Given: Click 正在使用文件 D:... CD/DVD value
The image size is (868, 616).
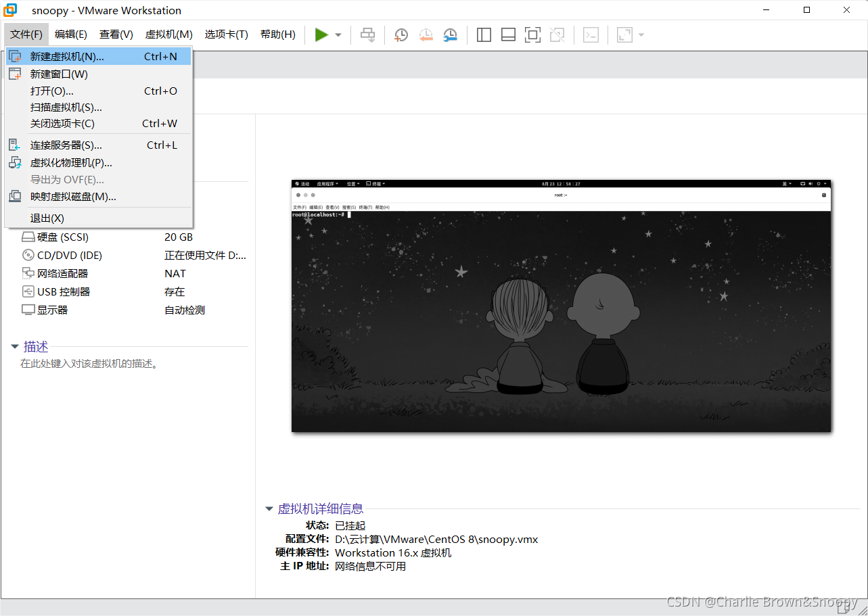Looking at the screenshot, I should (x=206, y=256).
